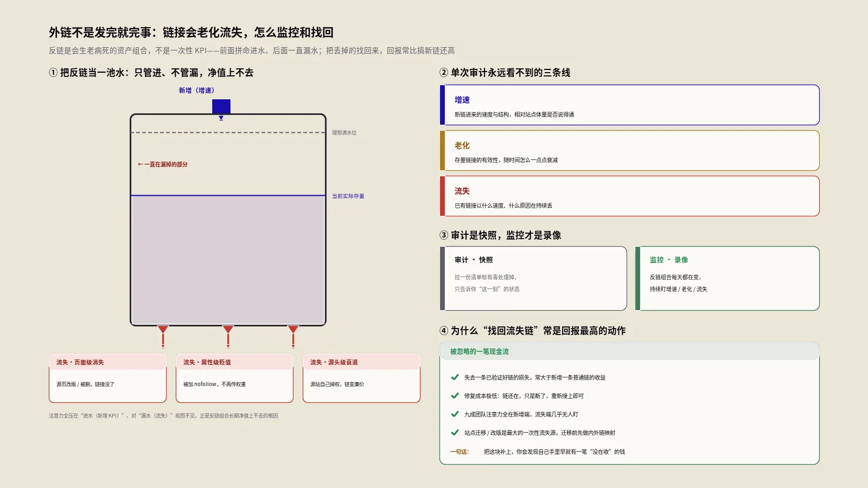Click the description '已有链接以什么速度、什么原因在持续丢'
This screenshot has width=868, height=488.
503,206
